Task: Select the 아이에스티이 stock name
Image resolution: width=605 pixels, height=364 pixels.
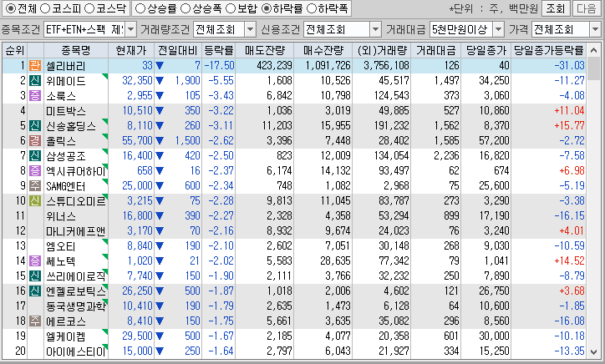Action: click(x=75, y=351)
